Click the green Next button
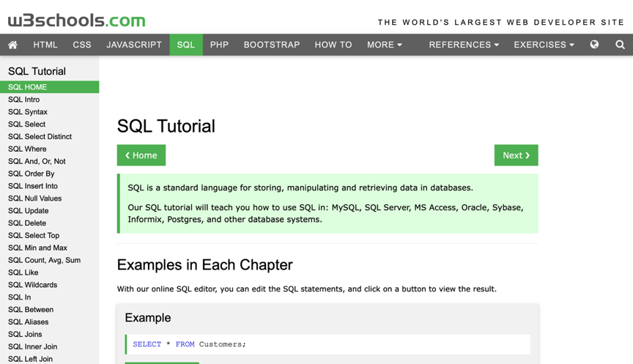 tap(516, 155)
